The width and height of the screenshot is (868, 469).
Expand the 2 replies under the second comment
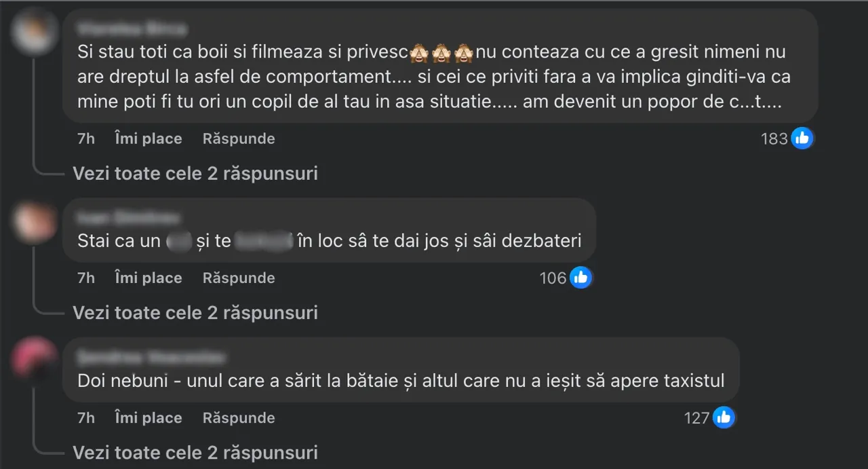(x=195, y=312)
